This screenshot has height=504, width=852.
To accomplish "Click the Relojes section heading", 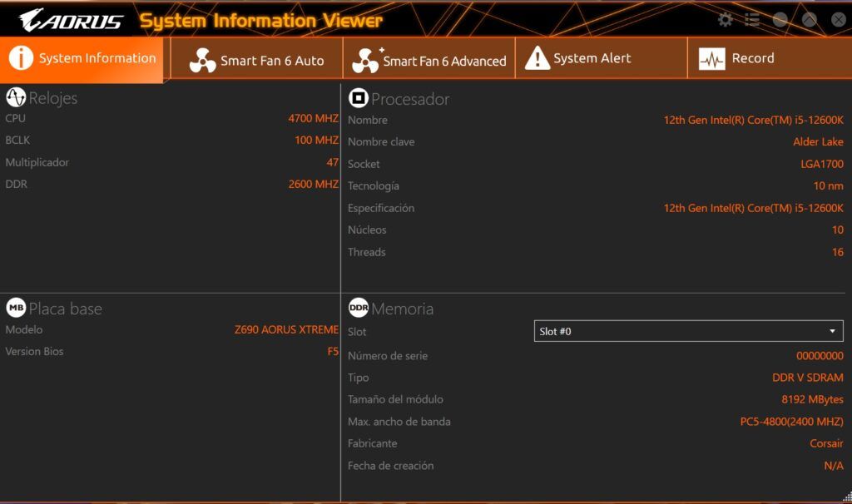I will pyautogui.click(x=52, y=98).
